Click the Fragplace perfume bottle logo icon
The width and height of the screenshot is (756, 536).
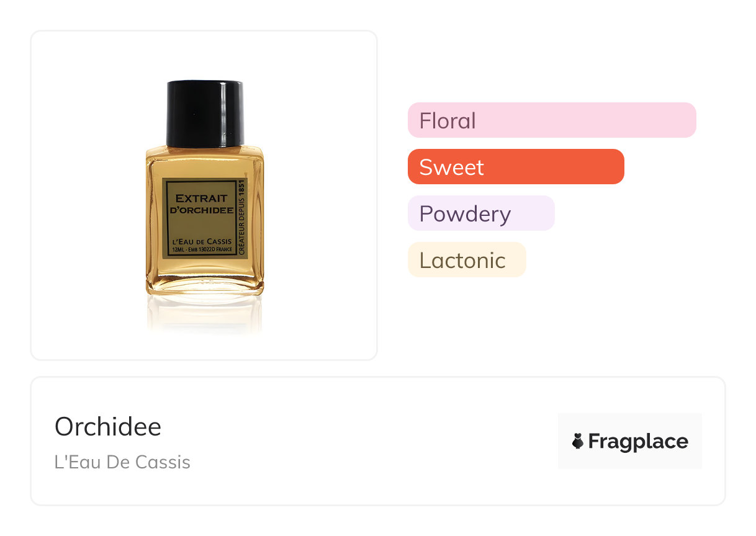point(577,442)
